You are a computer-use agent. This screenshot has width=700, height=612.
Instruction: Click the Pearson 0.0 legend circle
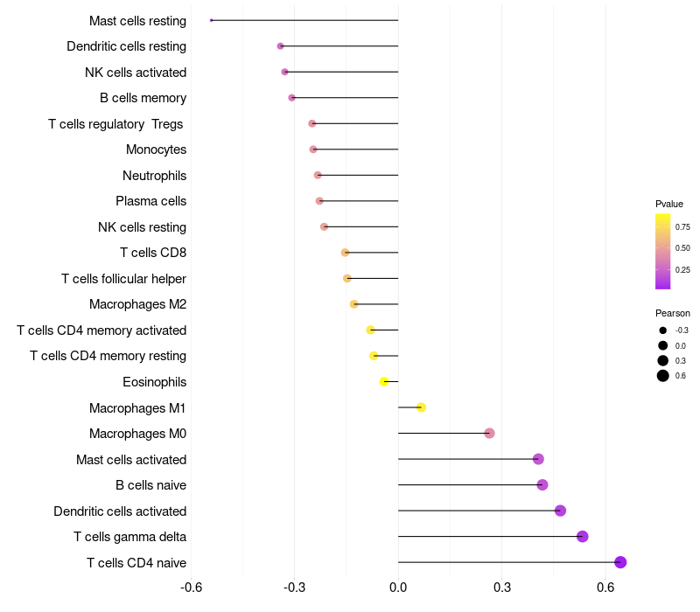coord(663,345)
